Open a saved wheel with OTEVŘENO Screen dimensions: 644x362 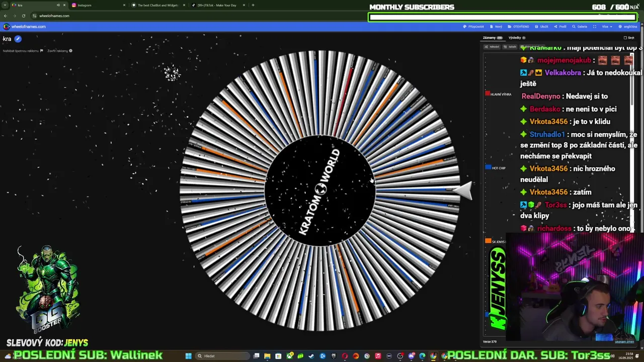click(518, 27)
